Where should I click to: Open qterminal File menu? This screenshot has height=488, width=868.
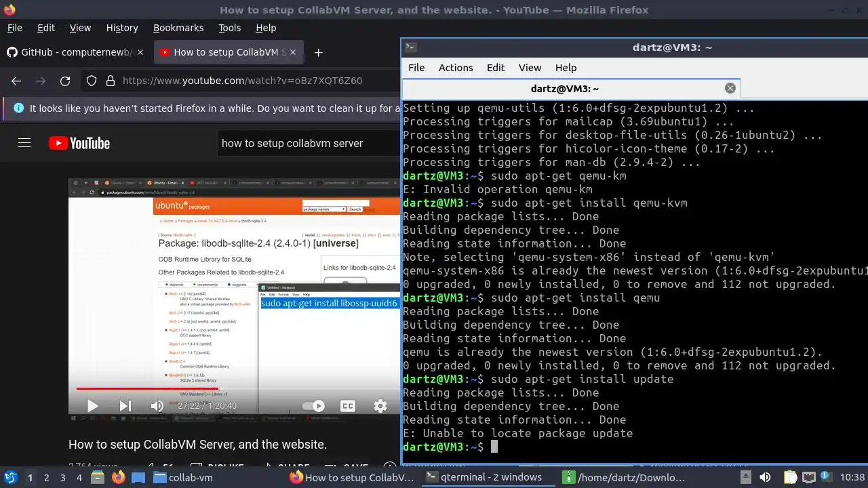point(416,68)
